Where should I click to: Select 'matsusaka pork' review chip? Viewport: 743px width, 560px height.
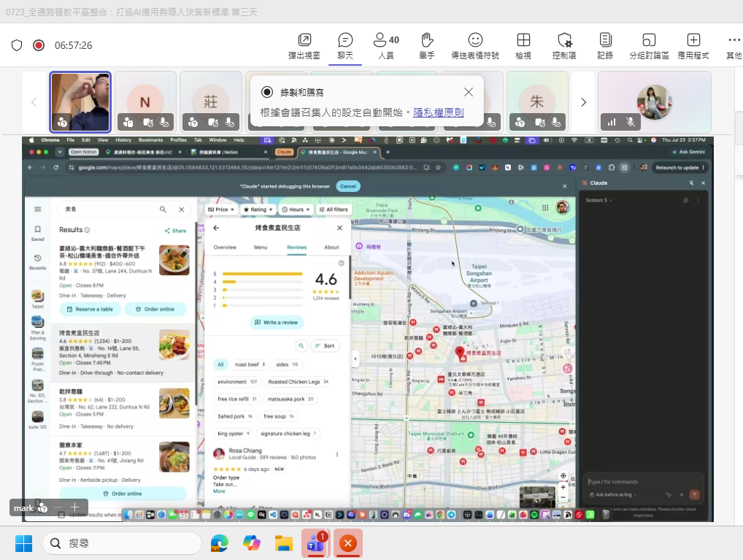[290, 399]
